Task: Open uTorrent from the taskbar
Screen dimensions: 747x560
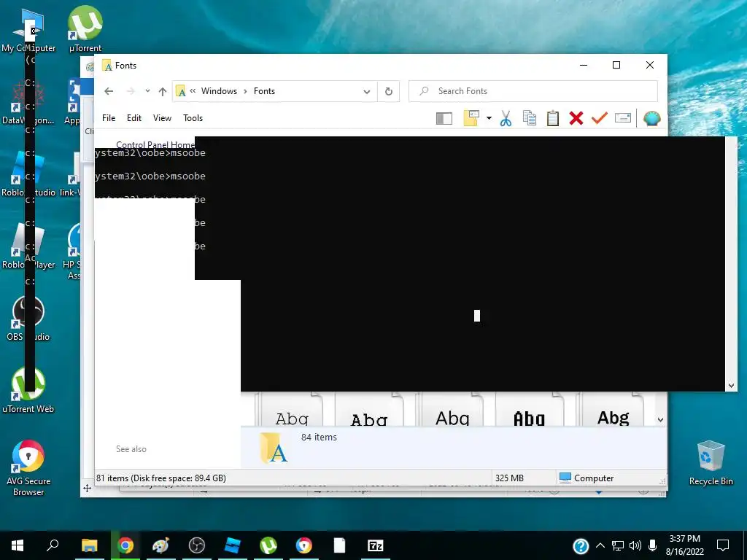Action: point(268,545)
